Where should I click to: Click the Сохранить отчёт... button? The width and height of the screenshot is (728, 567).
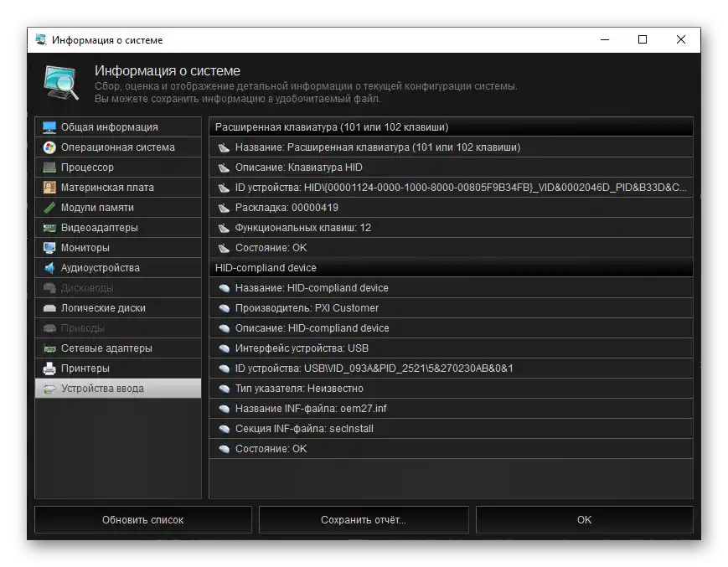click(x=364, y=520)
